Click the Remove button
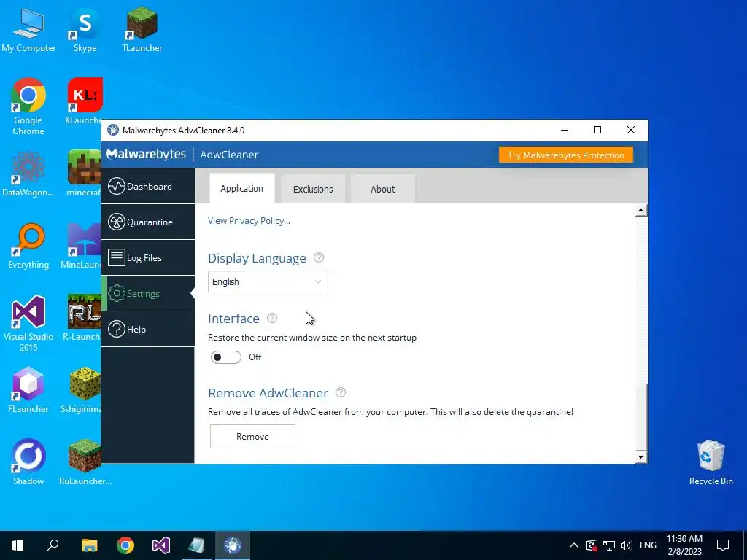The image size is (747, 560). tap(252, 436)
